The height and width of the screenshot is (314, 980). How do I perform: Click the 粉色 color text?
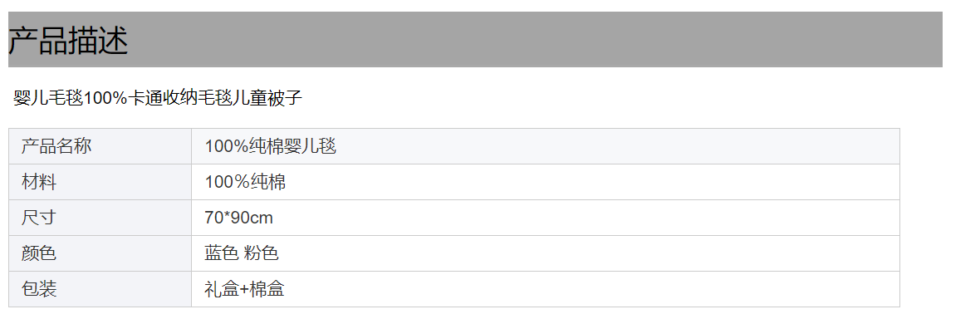pos(262,253)
